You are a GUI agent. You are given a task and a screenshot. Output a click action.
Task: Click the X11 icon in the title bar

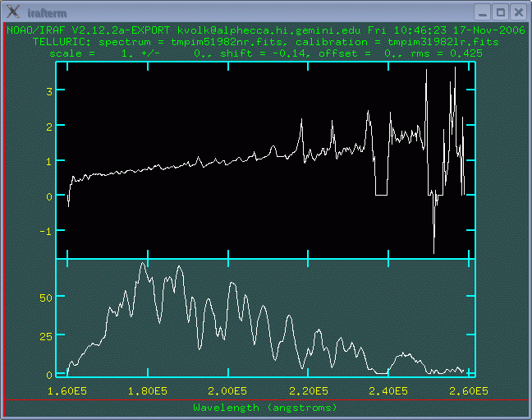tap(13, 12)
